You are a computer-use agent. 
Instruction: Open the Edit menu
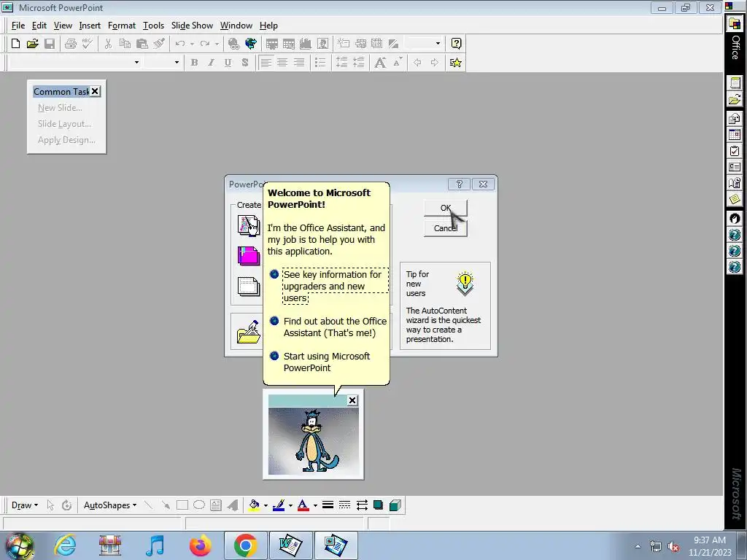pos(39,26)
